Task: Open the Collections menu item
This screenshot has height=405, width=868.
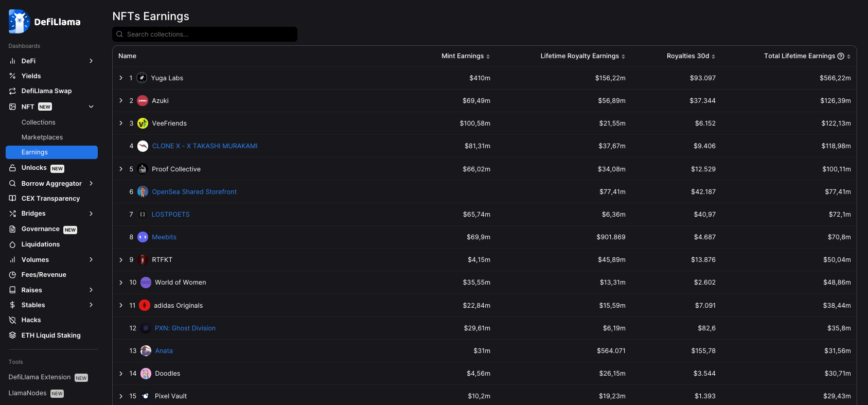Action: click(39, 122)
